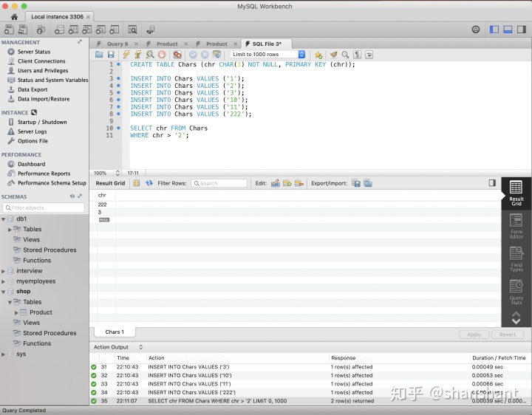The image size is (532, 415).
Task: Insert new row icon in result grid
Action: [x=287, y=183]
